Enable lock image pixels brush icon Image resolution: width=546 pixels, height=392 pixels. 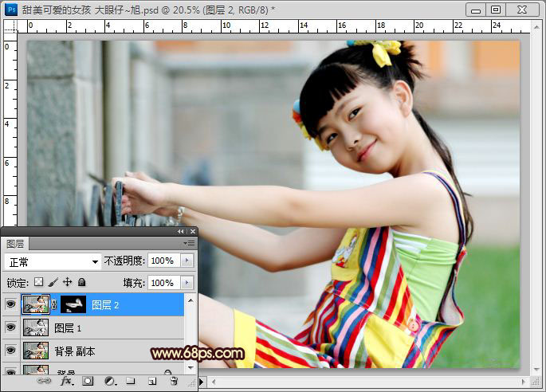pos(53,282)
